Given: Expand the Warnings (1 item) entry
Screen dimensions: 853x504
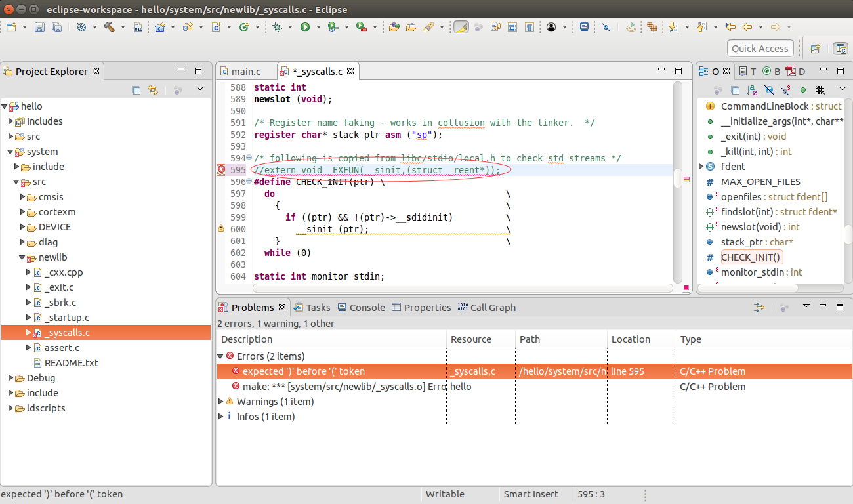Looking at the screenshot, I should (x=221, y=401).
